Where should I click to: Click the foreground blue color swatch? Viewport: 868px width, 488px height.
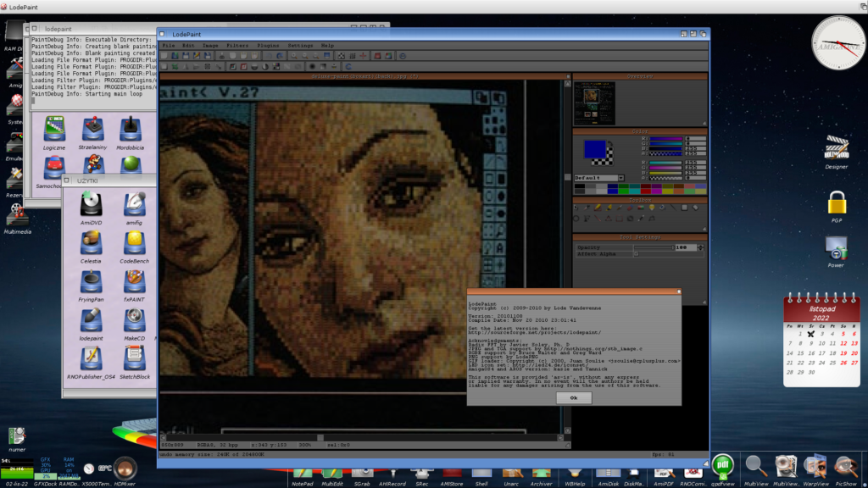tap(595, 149)
